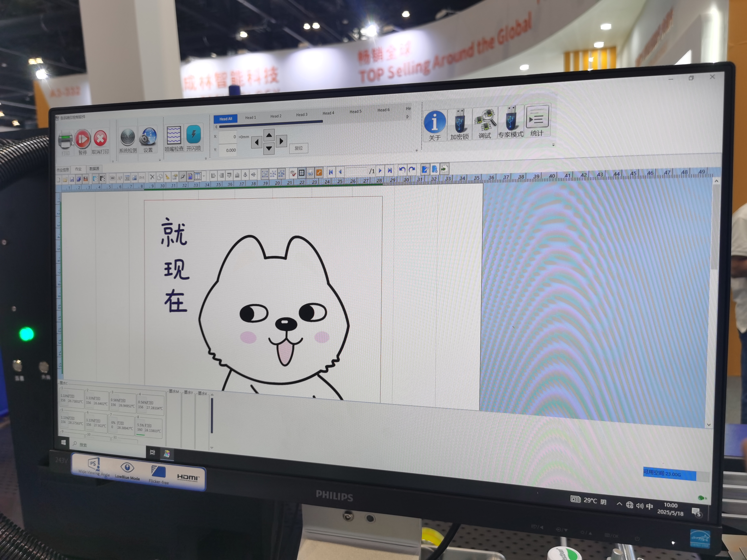The image size is (747, 560).
Task: Click the Prt toolbar icon
Action: coord(142,177)
